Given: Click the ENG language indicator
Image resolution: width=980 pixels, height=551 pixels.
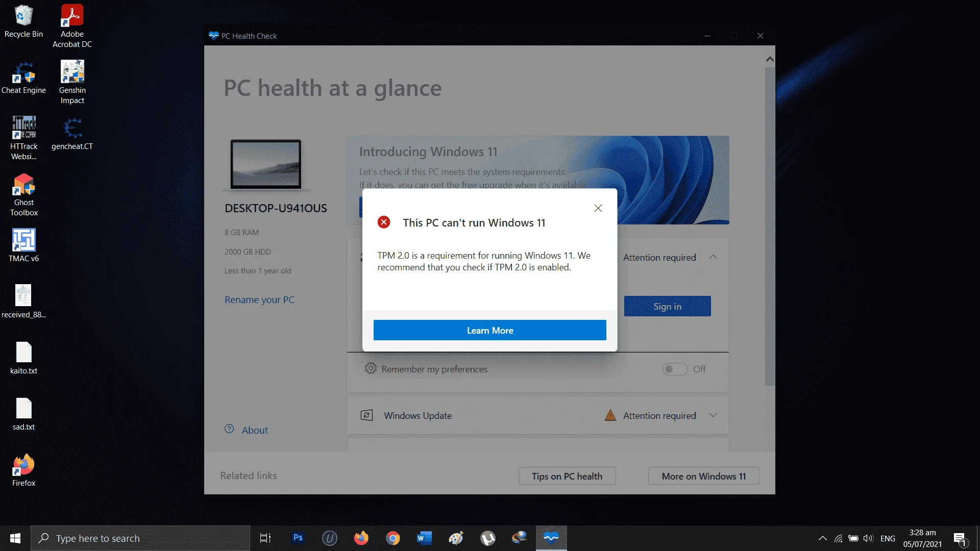Looking at the screenshot, I should [888, 538].
